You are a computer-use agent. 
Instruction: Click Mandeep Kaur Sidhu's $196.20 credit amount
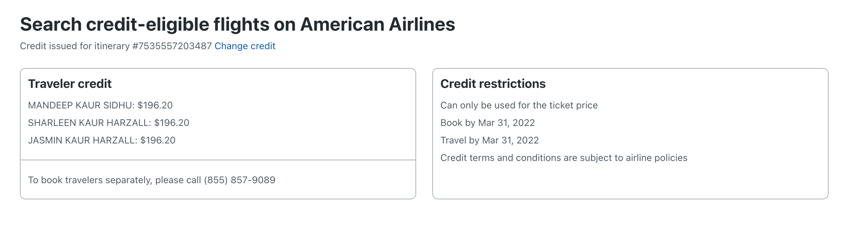pyautogui.click(x=155, y=105)
